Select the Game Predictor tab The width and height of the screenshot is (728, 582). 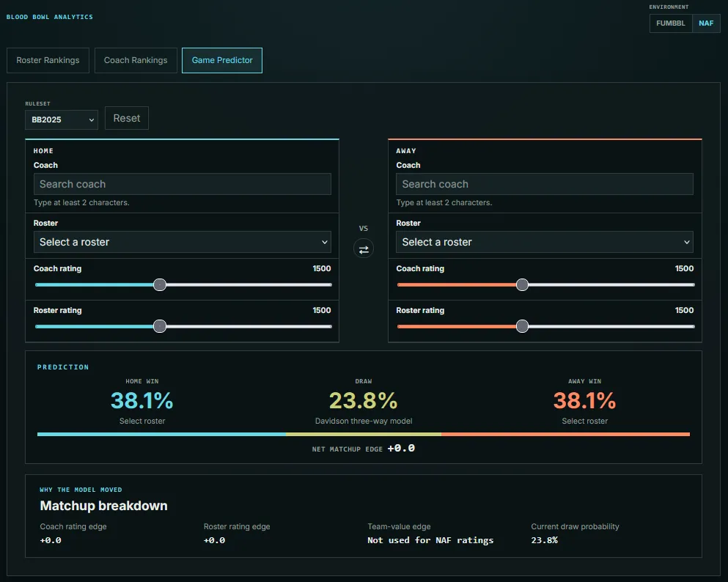[222, 60]
